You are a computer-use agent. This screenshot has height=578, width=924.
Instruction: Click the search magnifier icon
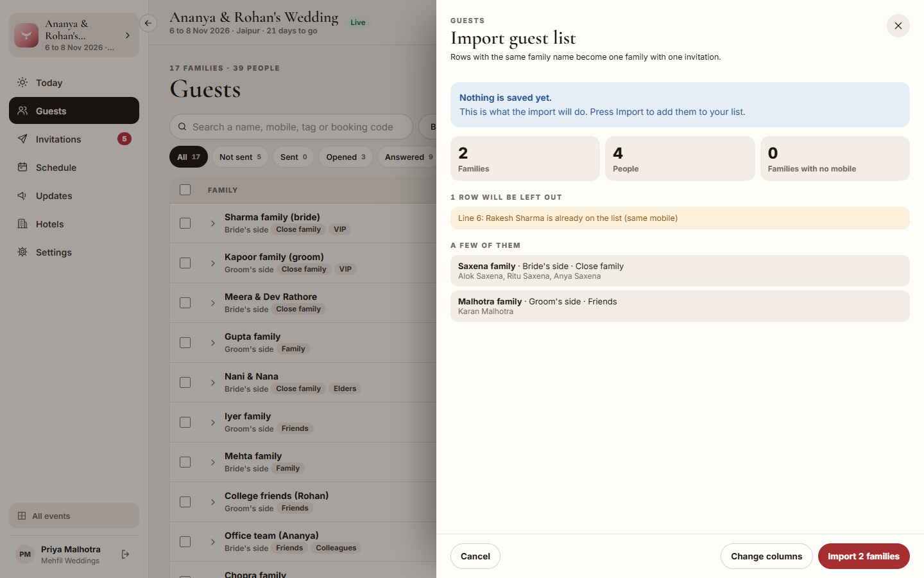pos(182,127)
